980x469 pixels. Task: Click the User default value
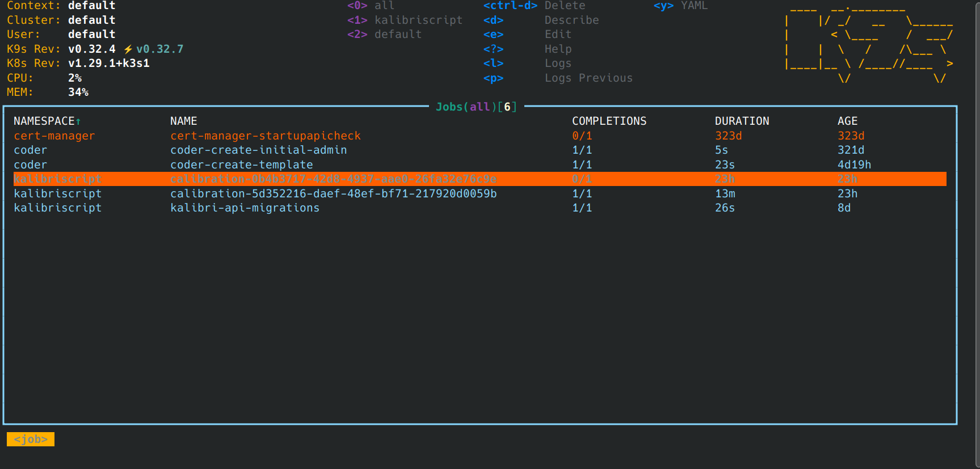coord(92,35)
